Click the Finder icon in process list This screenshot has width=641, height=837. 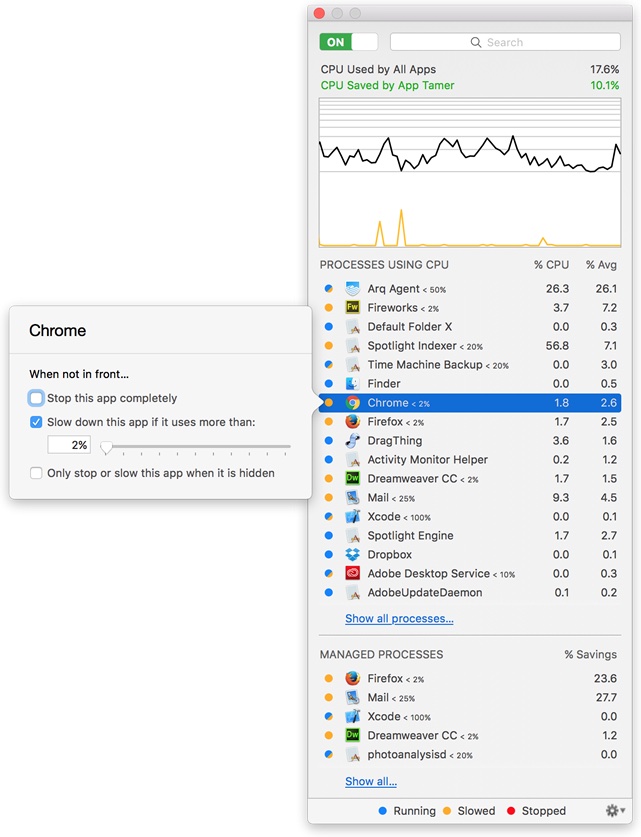(352, 384)
